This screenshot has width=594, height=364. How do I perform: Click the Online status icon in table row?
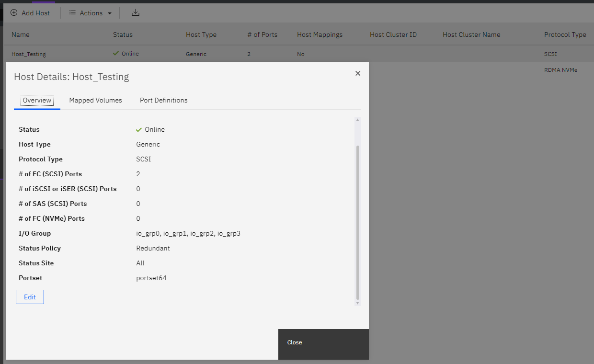point(116,54)
